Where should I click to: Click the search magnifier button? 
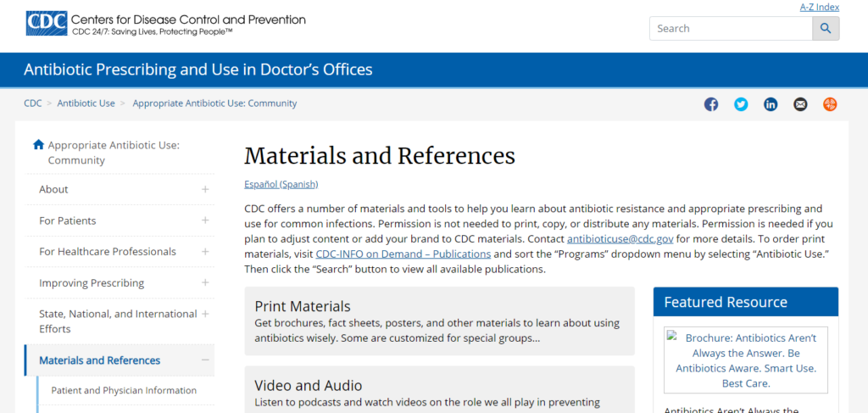826,28
